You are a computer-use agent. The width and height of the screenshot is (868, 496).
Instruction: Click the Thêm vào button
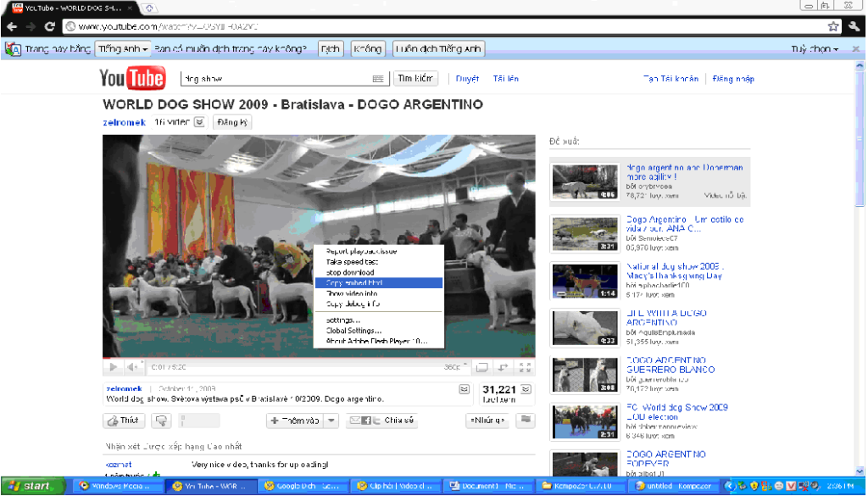click(296, 421)
